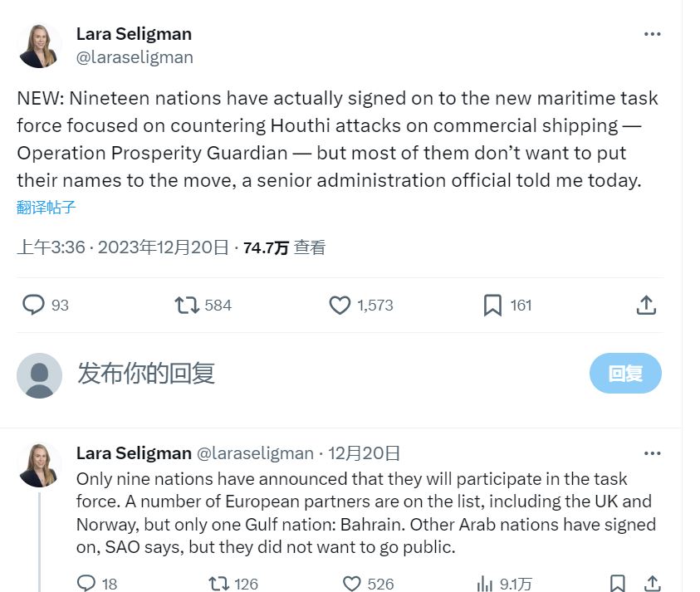
Task: Retweet the main post with 584 reposts
Action: [187, 306]
